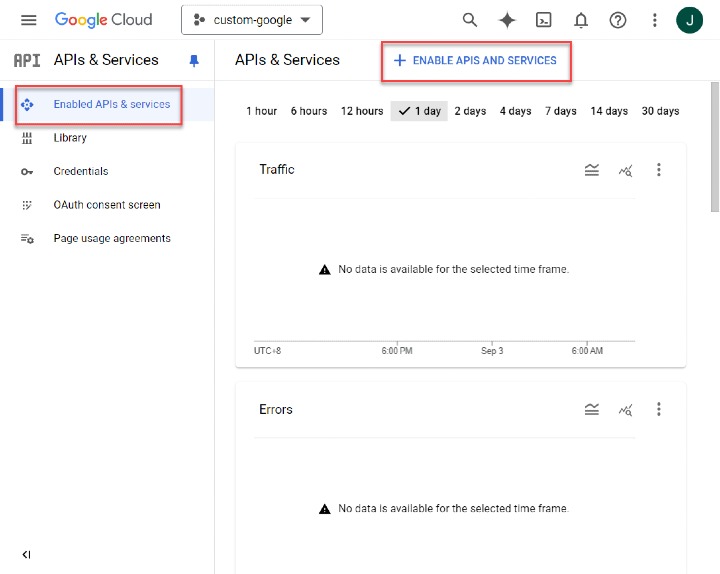Collapse the left sidebar navigation
This screenshot has height=574, width=720.
27,555
